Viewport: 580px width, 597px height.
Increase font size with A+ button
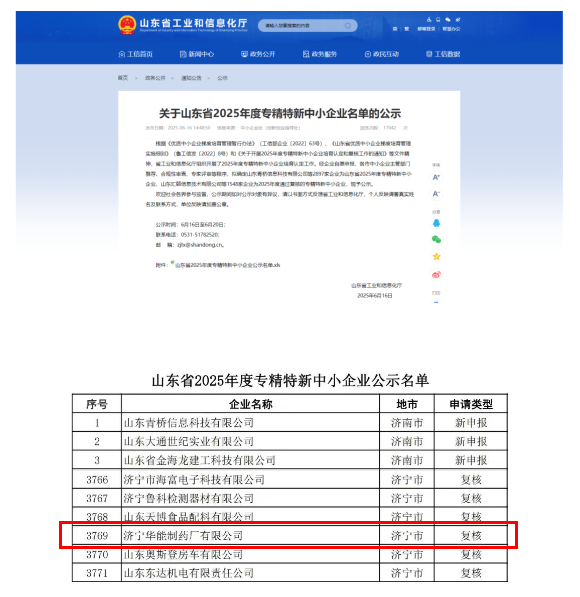coord(436,177)
